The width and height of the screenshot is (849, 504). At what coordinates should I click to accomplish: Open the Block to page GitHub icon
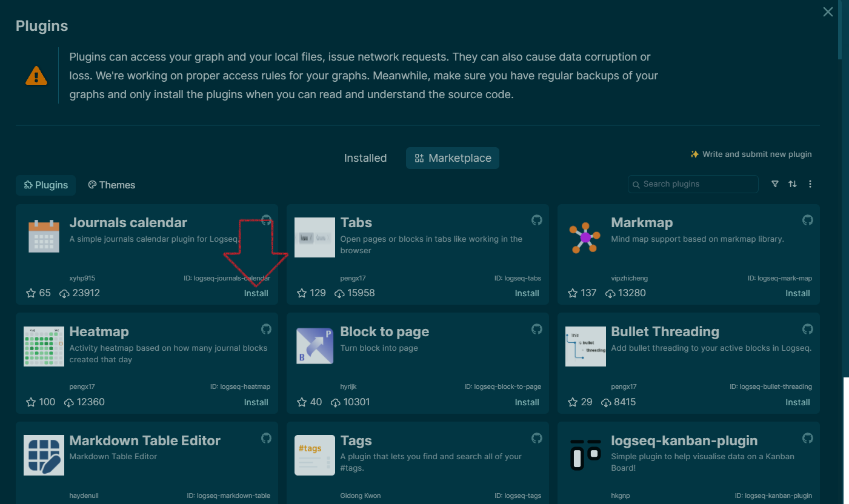click(537, 329)
